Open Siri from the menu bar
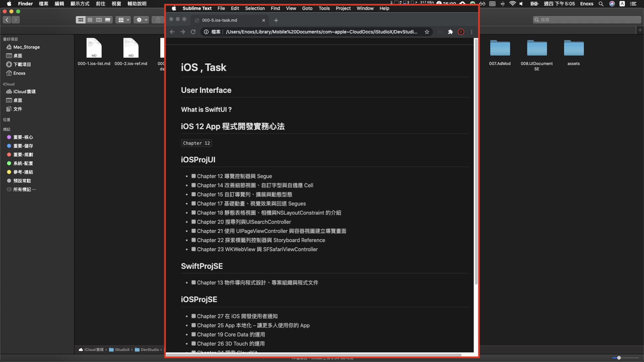644x362 pixels. pos(612,4)
